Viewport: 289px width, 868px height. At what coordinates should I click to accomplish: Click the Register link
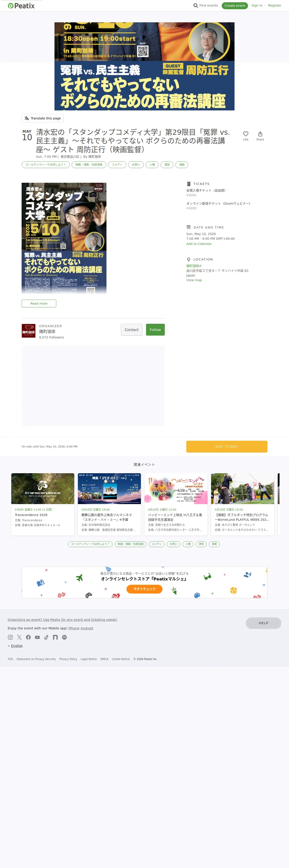(x=275, y=6)
